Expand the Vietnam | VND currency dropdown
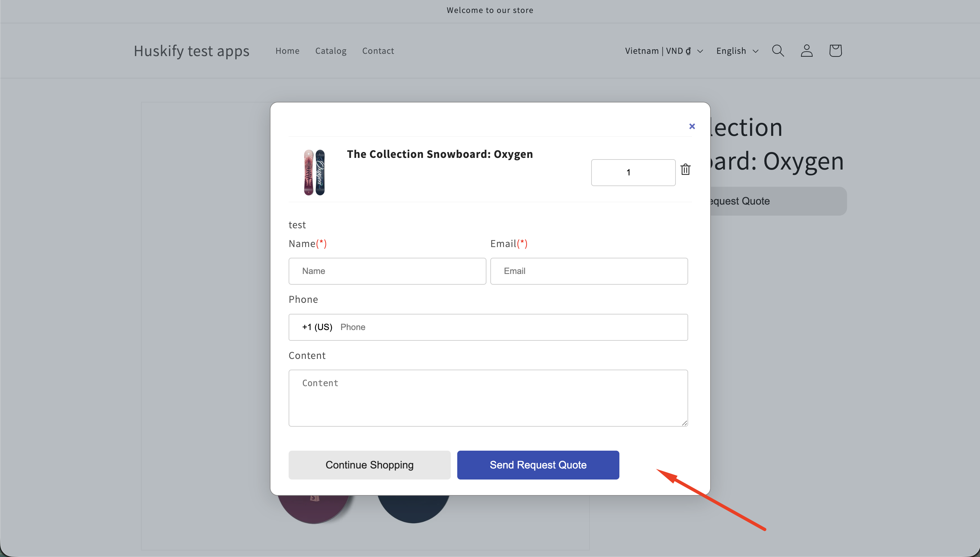The image size is (980, 557). point(664,51)
